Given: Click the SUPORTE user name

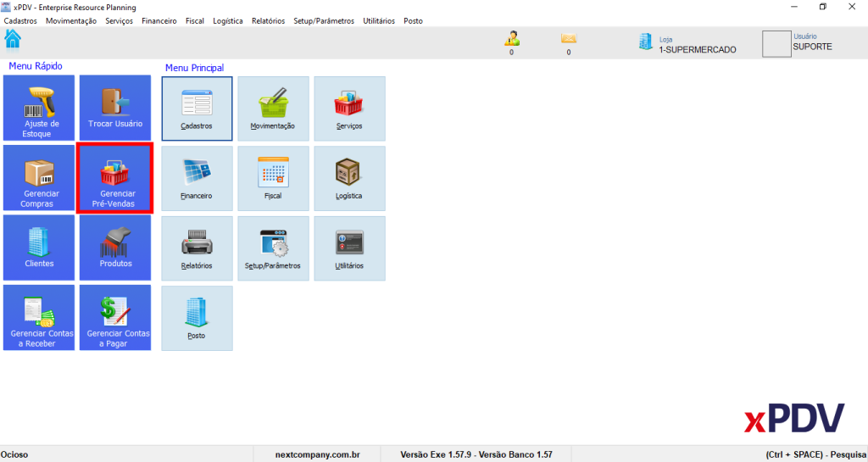Looking at the screenshot, I should point(812,47).
